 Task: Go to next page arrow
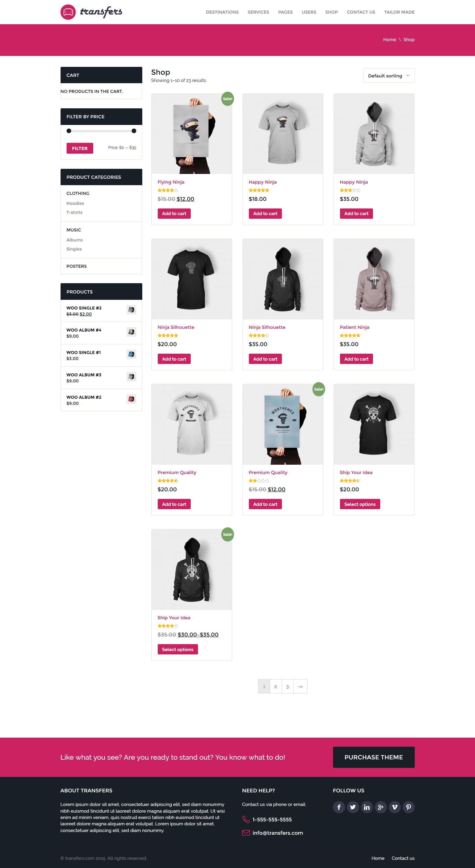(300, 686)
